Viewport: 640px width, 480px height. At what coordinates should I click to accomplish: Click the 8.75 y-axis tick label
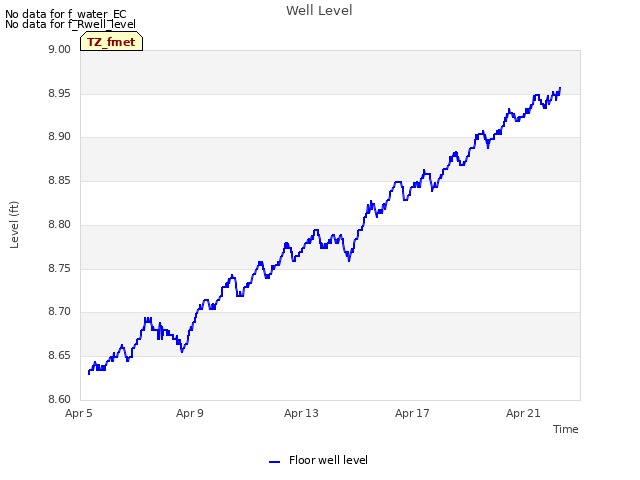click(60, 268)
